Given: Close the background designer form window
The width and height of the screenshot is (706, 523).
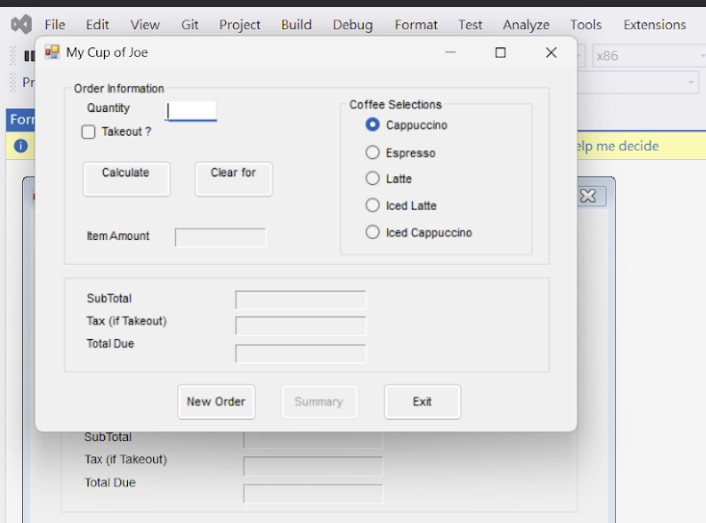Looking at the screenshot, I should point(588,196).
